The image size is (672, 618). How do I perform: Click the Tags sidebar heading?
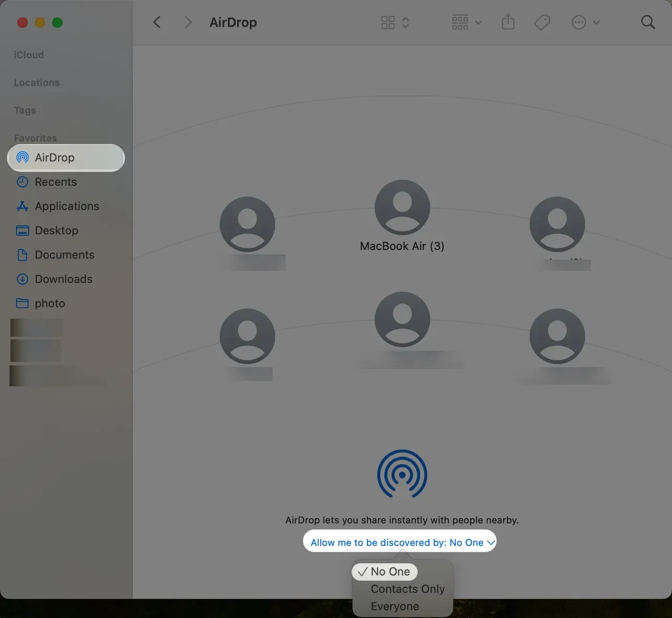25,110
